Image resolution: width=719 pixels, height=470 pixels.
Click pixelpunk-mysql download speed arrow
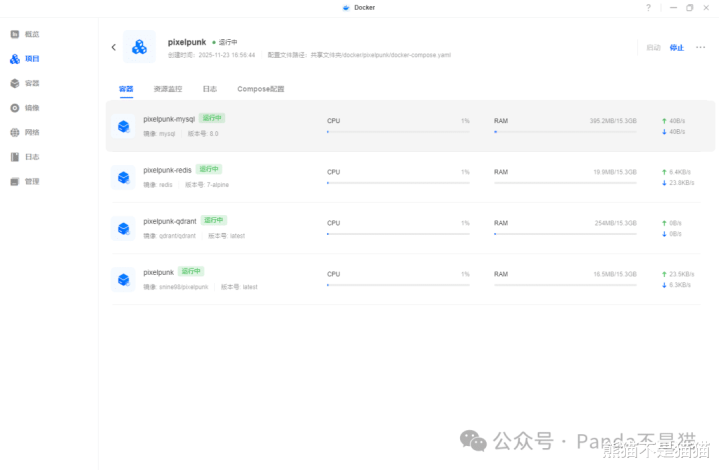[x=664, y=132]
